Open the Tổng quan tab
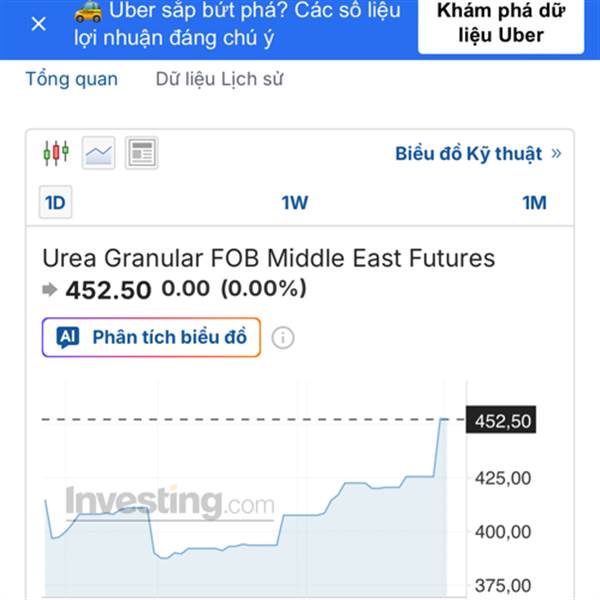 tap(71, 79)
